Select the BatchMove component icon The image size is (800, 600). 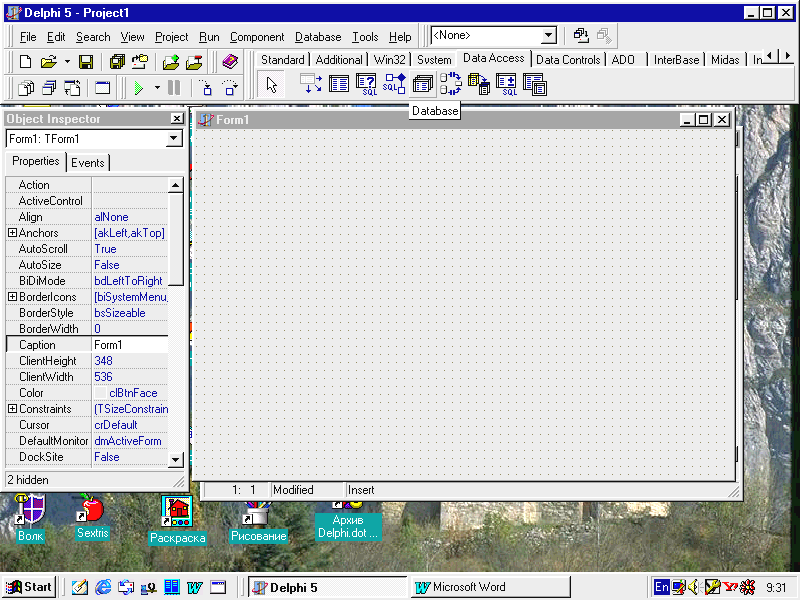pyautogui.click(x=479, y=84)
